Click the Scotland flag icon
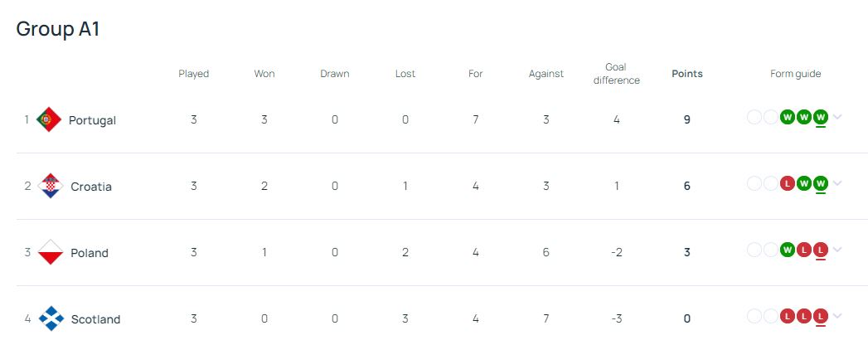The image size is (868, 345). [x=51, y=318]
